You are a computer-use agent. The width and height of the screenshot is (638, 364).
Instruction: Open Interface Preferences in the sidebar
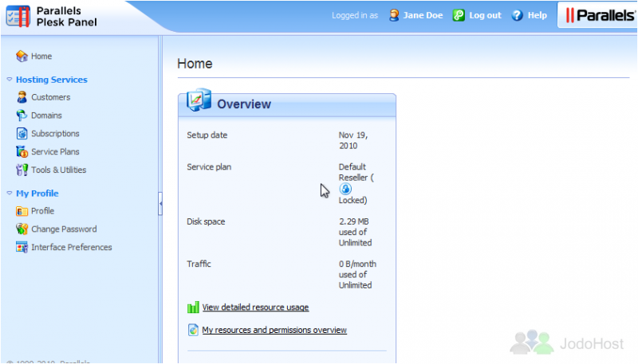tap(72, 247)
